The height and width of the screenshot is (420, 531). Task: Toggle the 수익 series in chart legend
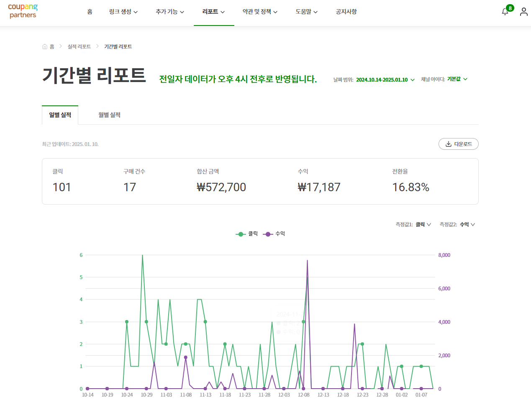(274, 234)
